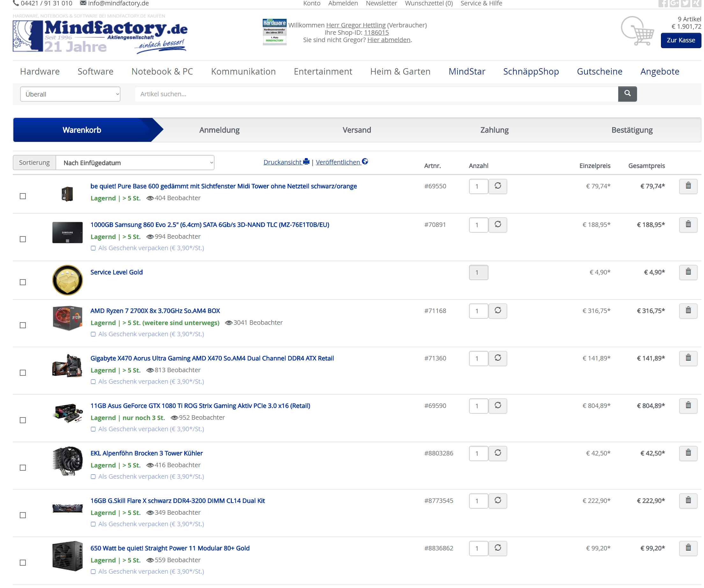704x588 pixels.
Task: Click the Hardware award badge image
Action: (x=274, y=32)
